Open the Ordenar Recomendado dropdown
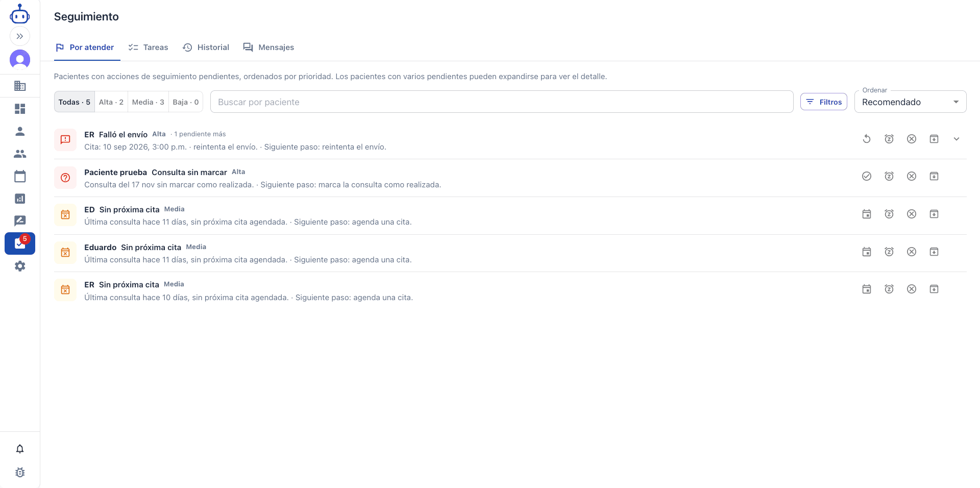The width and height of the screenshot is (980, 488). pyautogui.click(x=911, y=102)
